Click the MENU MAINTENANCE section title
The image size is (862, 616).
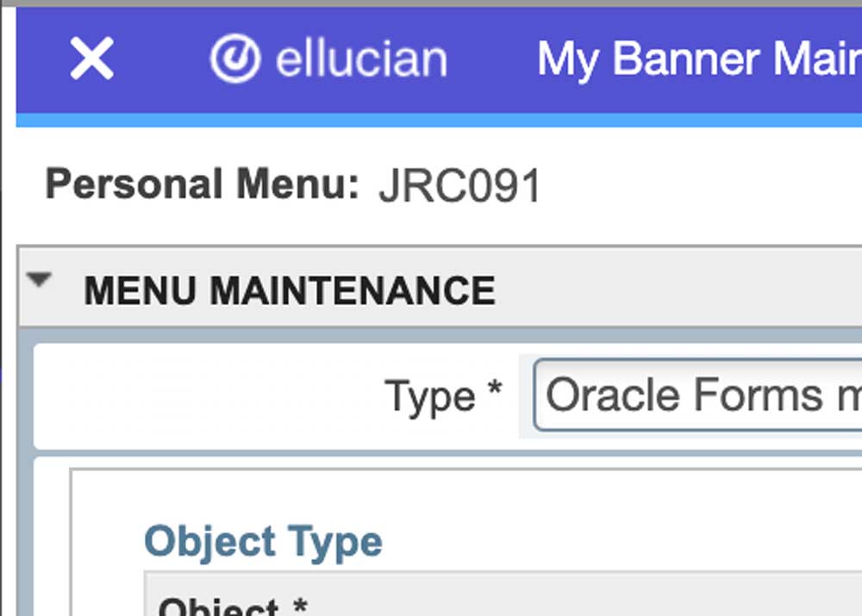tap(289, 290)
